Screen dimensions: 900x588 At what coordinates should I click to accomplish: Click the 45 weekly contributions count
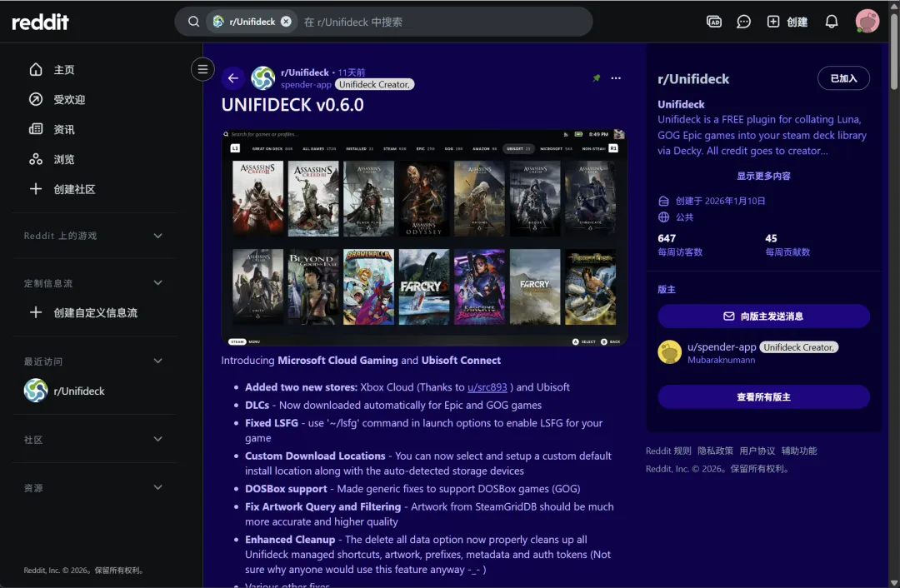pos(771,238)
